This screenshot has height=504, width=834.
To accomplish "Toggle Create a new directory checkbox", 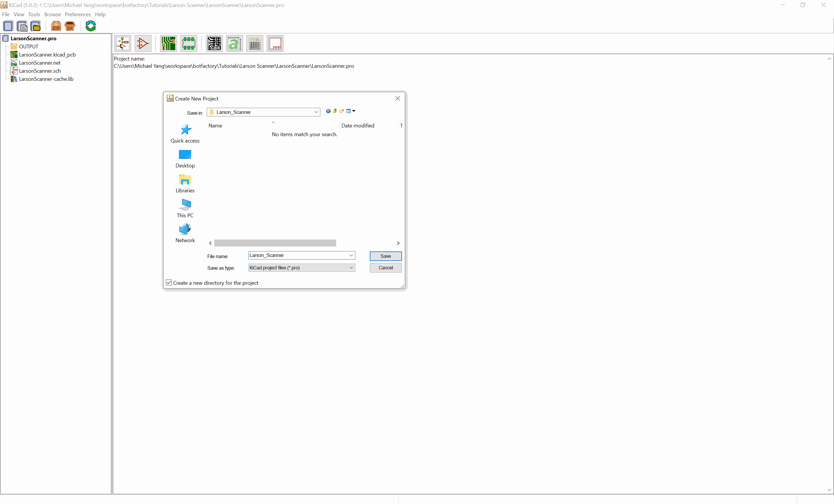I will (169, 282).
